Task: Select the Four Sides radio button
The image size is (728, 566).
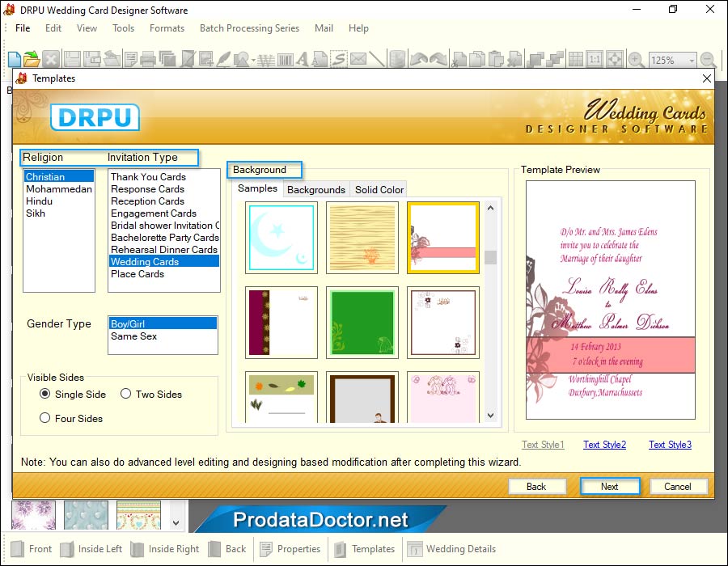Action: click(45, 418)
